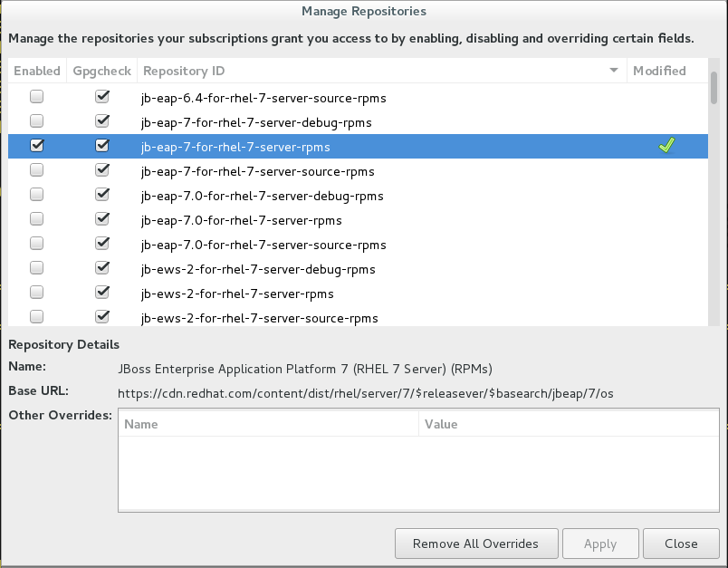Sort by the Enabled column header
Image resolution: width=728 pixels, height=568 pixels.
click(x=37, y=71)
